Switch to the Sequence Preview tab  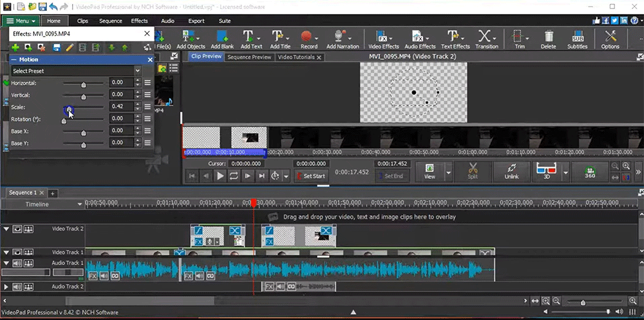click(x=249, y=57)
